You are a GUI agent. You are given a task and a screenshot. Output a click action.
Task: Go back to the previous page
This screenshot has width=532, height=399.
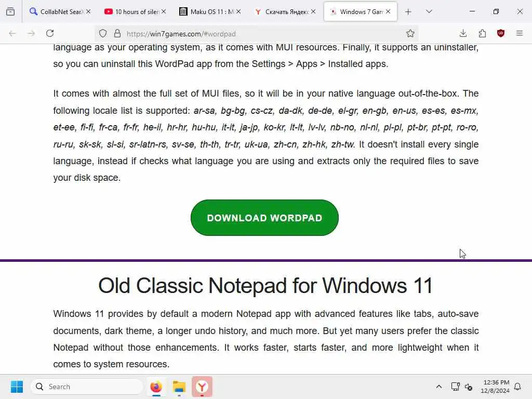click(12, 33)
